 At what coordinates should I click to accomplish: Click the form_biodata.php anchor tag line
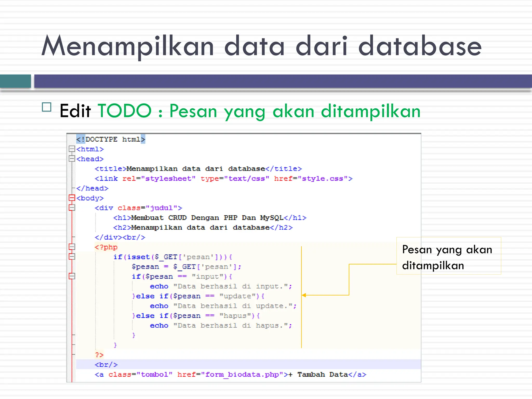[230, 375]
